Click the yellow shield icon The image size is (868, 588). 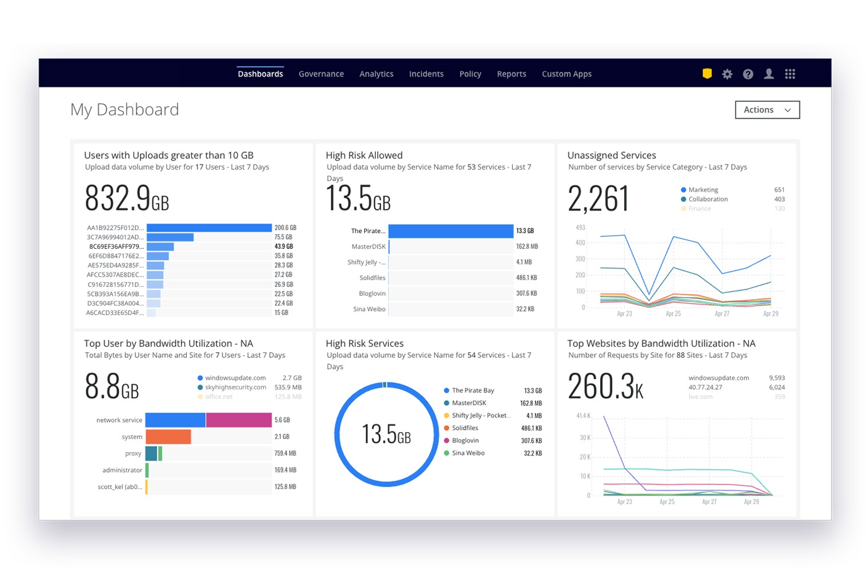(x=707, y=74)
